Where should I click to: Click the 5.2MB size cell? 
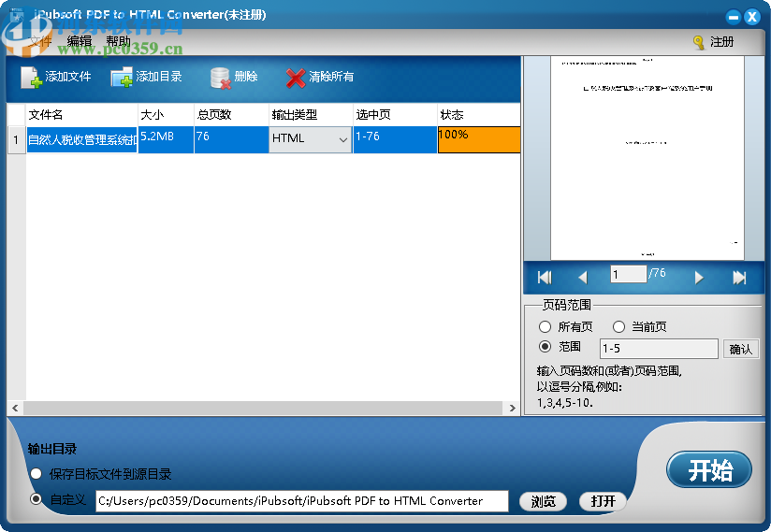[x=166, y=139]
